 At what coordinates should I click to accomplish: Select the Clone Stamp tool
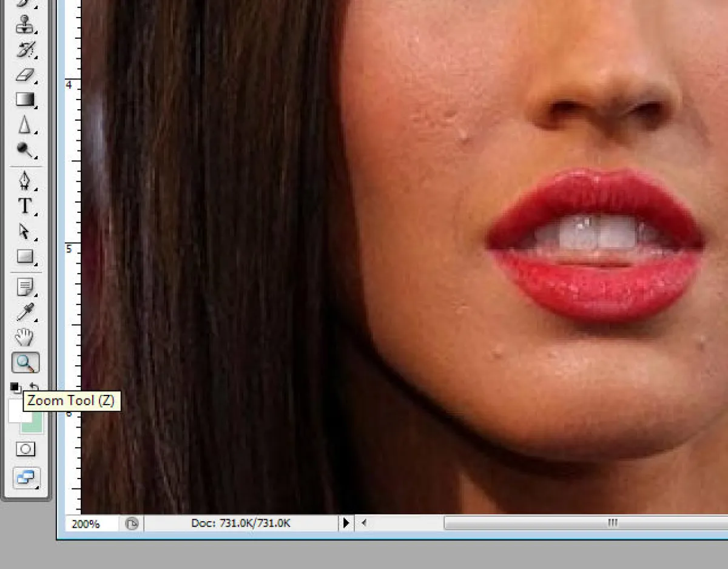pos(24,25)
